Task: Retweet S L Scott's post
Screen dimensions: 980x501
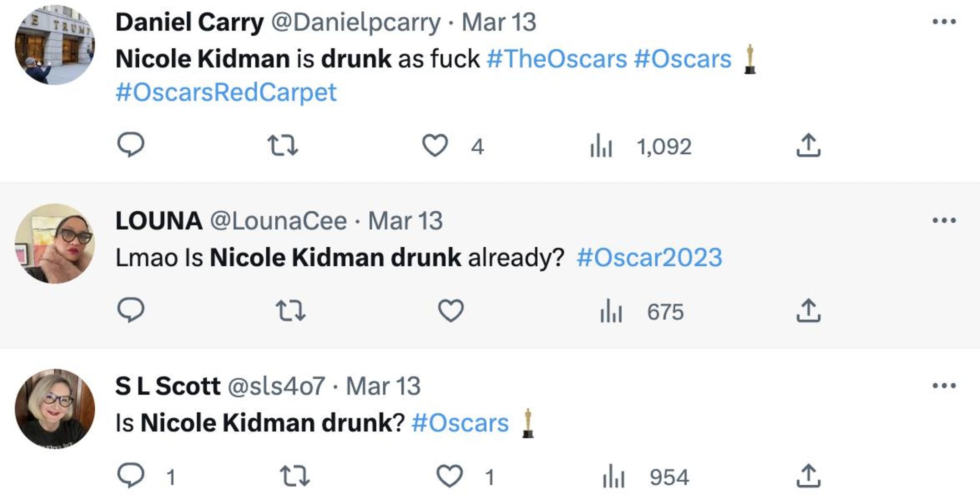Action: point(294,476)
